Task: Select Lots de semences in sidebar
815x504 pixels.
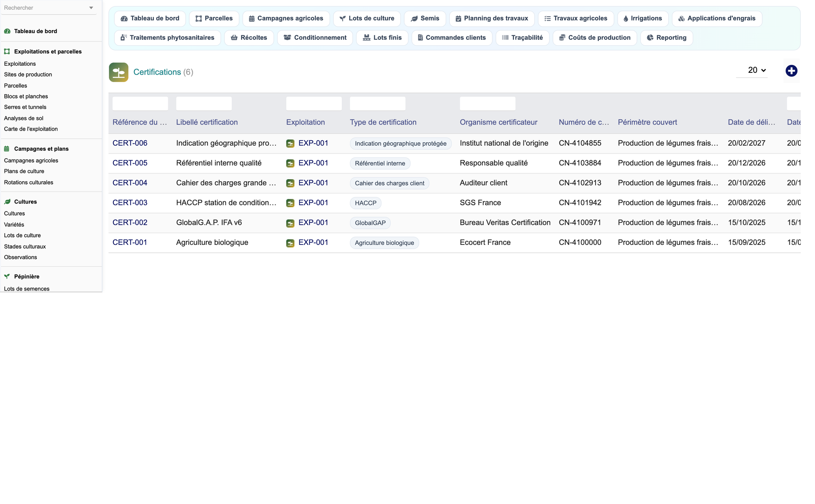Action: tap(26, 289)
